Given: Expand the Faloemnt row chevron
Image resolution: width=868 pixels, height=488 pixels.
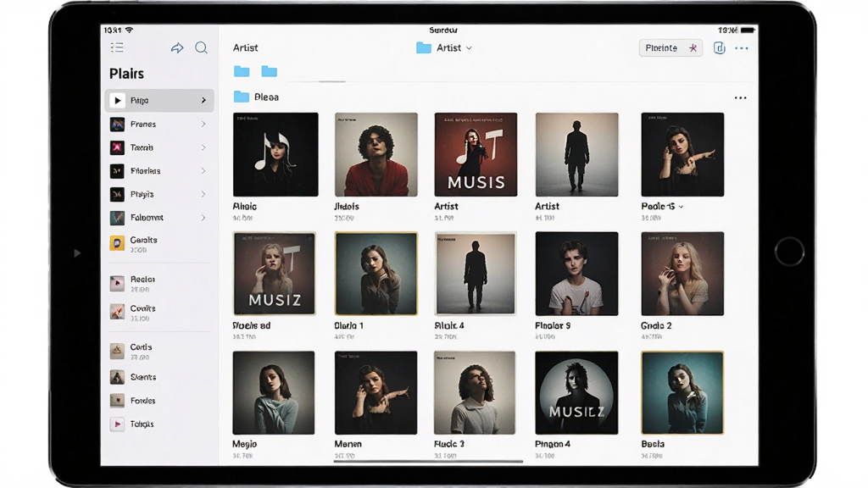Looking at the screenshot, I should coord(203,218).
